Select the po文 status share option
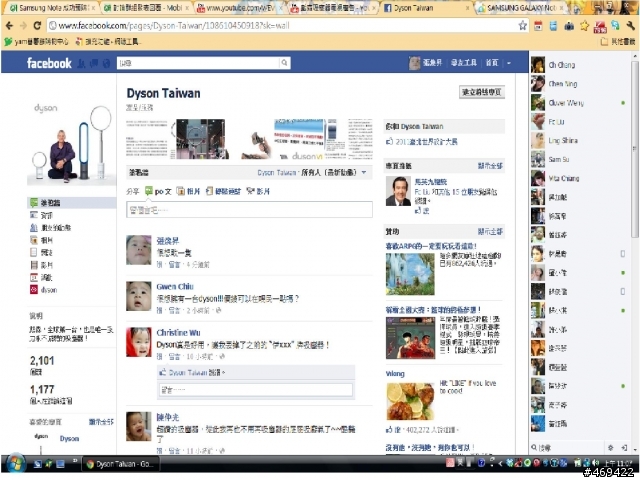Screen dimensions: 640x480 158,191
